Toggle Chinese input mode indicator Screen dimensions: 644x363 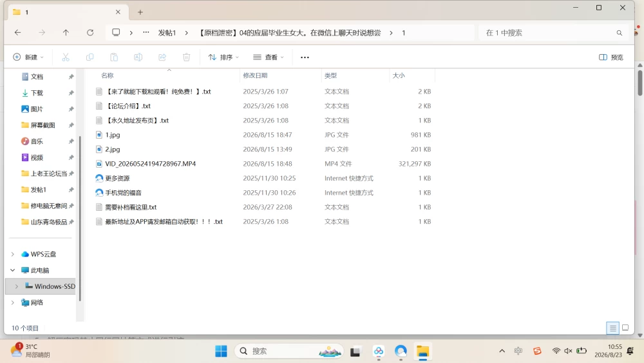[518, 351]
